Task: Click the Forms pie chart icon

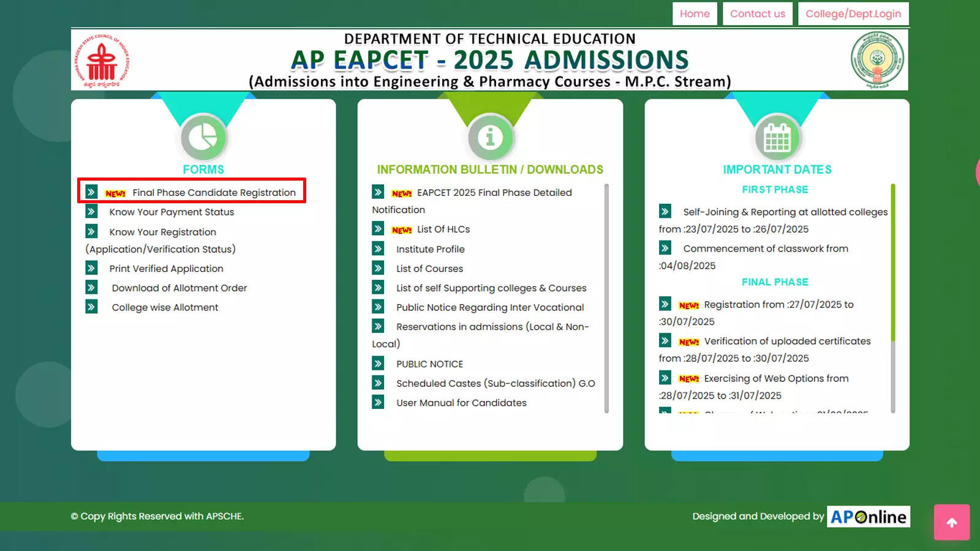Action: (x=203, y=137)
